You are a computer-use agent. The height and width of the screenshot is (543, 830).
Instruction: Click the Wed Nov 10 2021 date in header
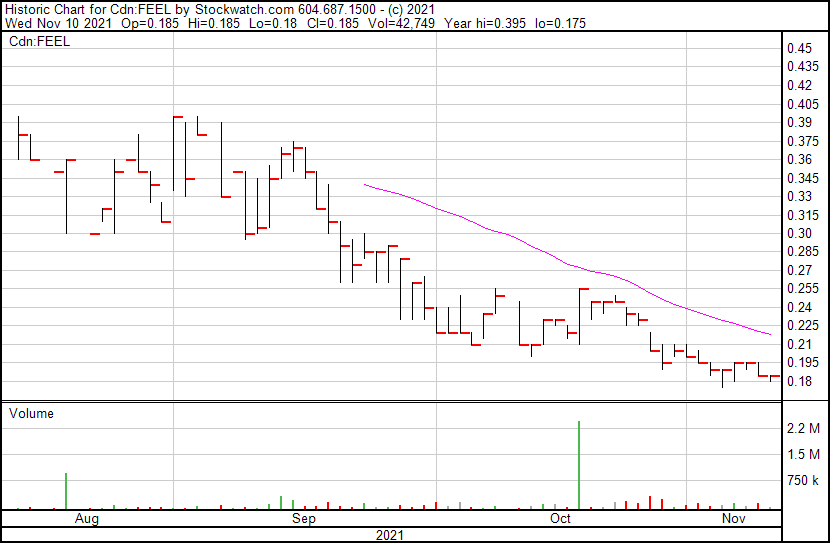tap(58, 23)
